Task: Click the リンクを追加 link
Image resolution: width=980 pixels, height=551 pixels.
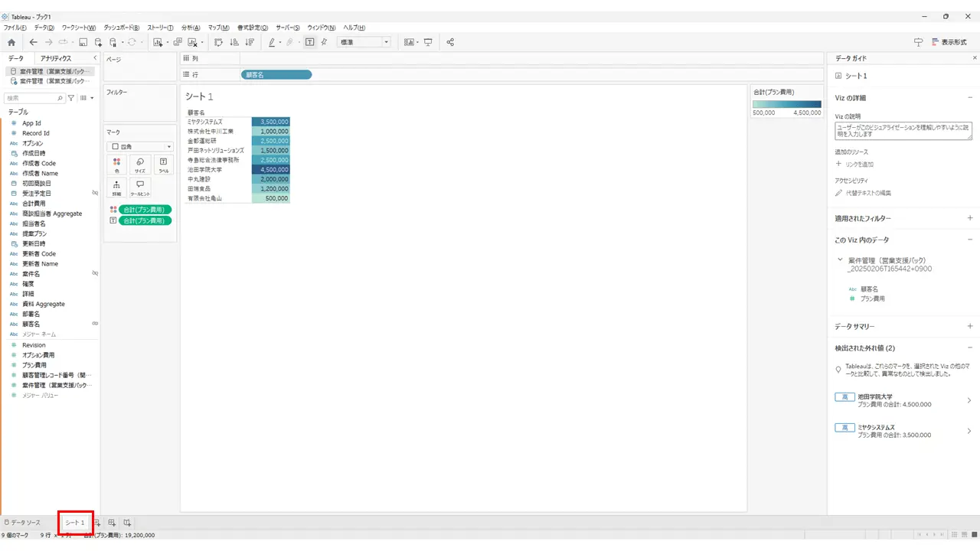Action: click(859, 164)
